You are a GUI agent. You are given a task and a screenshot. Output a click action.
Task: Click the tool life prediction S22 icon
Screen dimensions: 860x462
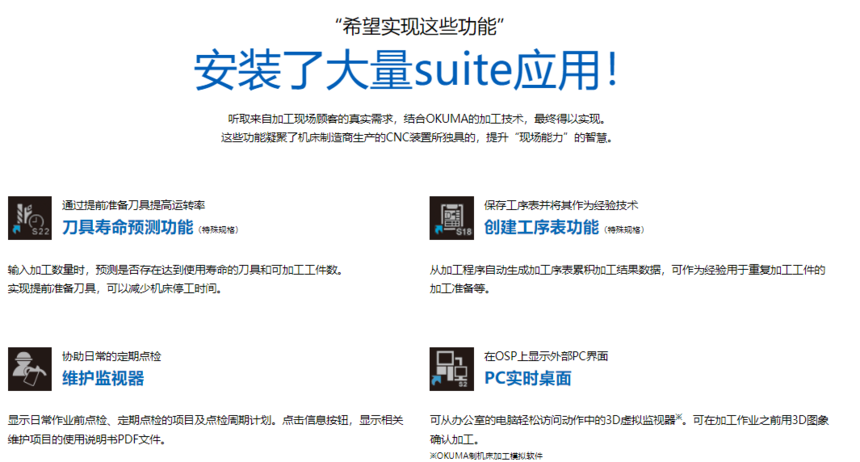(x=30, y=218)
